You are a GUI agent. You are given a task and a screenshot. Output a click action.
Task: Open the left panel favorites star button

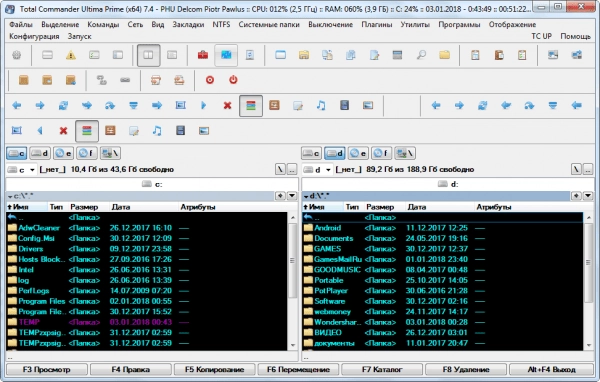point(280,196)
